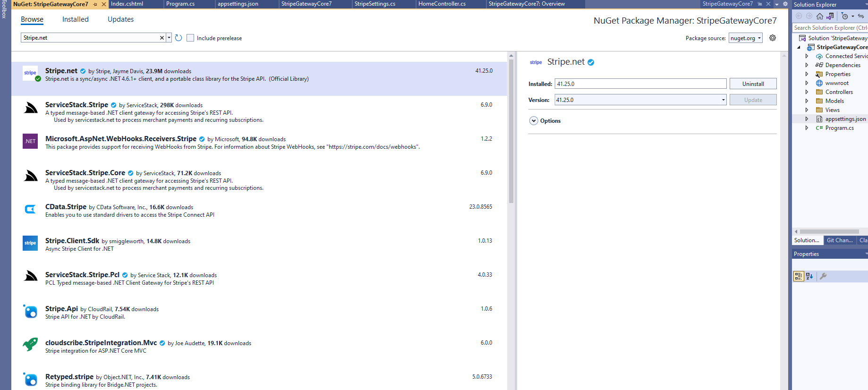Pin the NuGet: StripeGatewayCore7 tab
The width and height of the screenshot is (868, 390).
click(95, 4)
